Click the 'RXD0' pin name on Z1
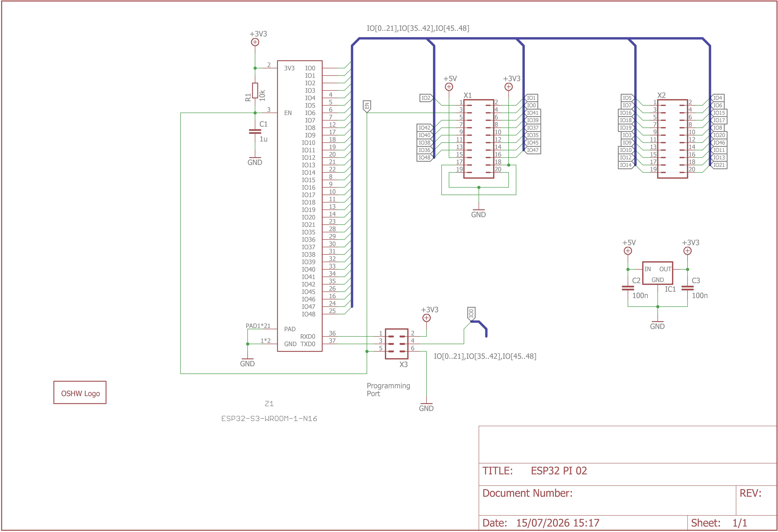Viewport: 778px width, 532px height. (x=308, y=336)
